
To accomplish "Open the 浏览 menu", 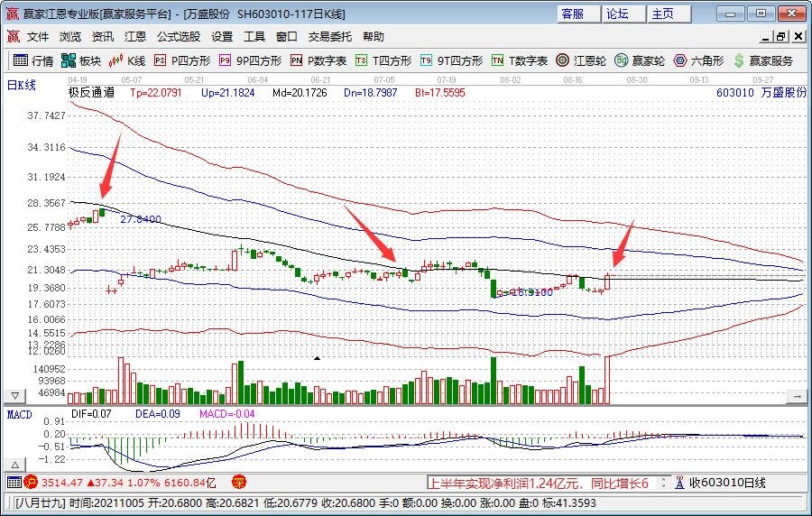I will (x=69, y=37).
